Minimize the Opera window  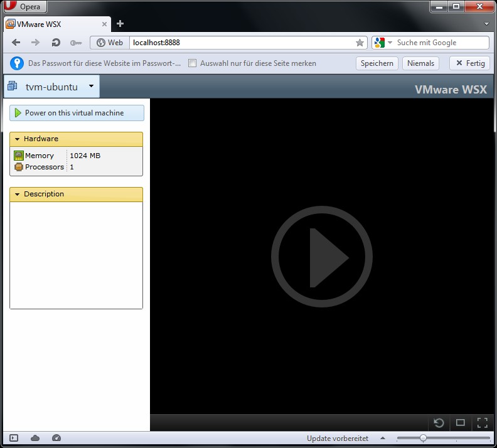click(439, 6)
